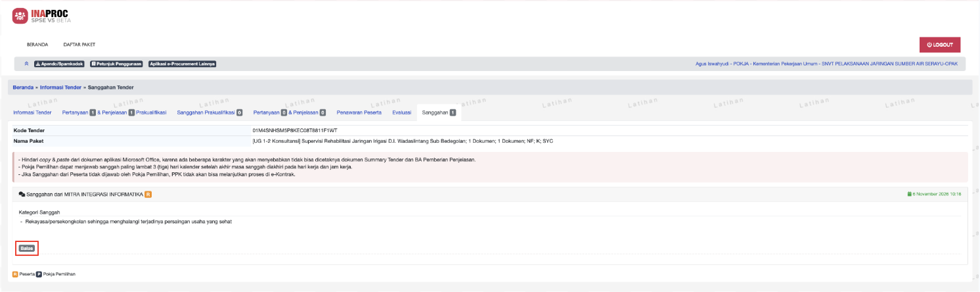The width and height of the screenshot is (980, 292).
Task: Click the INAPROC SPSE logo
Action: tap(41, 16)
